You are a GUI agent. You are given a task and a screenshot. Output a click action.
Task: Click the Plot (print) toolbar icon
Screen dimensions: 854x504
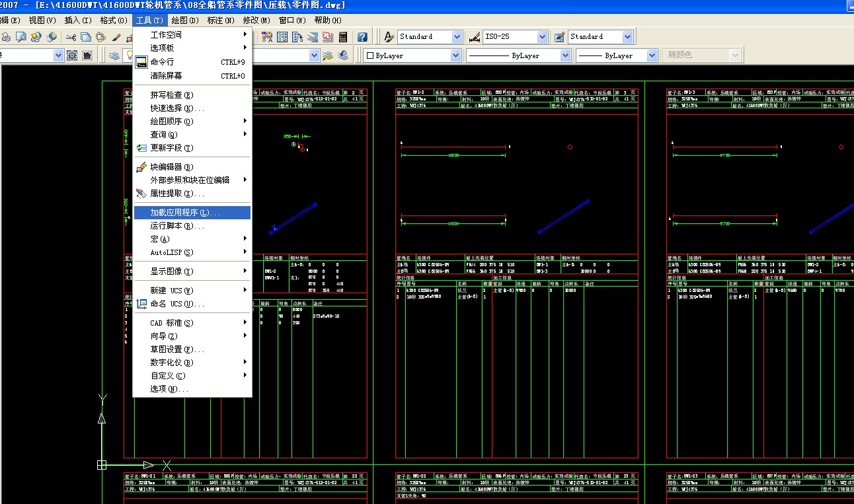[x=5, y=37]
